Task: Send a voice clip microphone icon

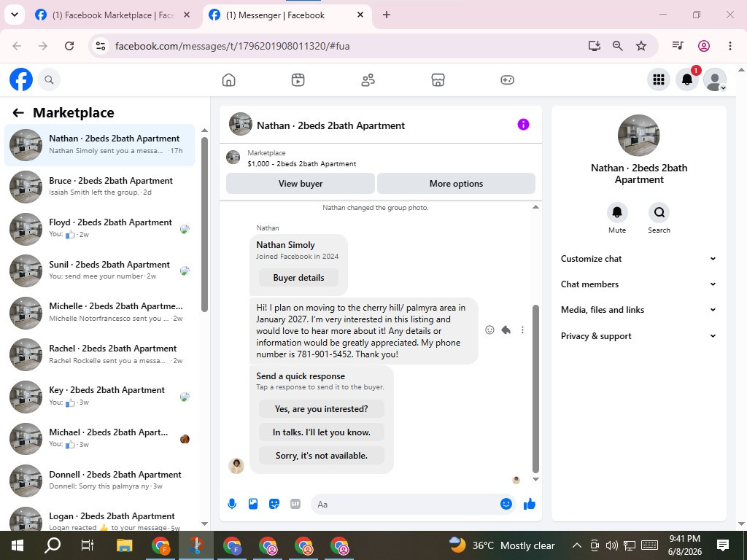Action: [x=232, y=504]
